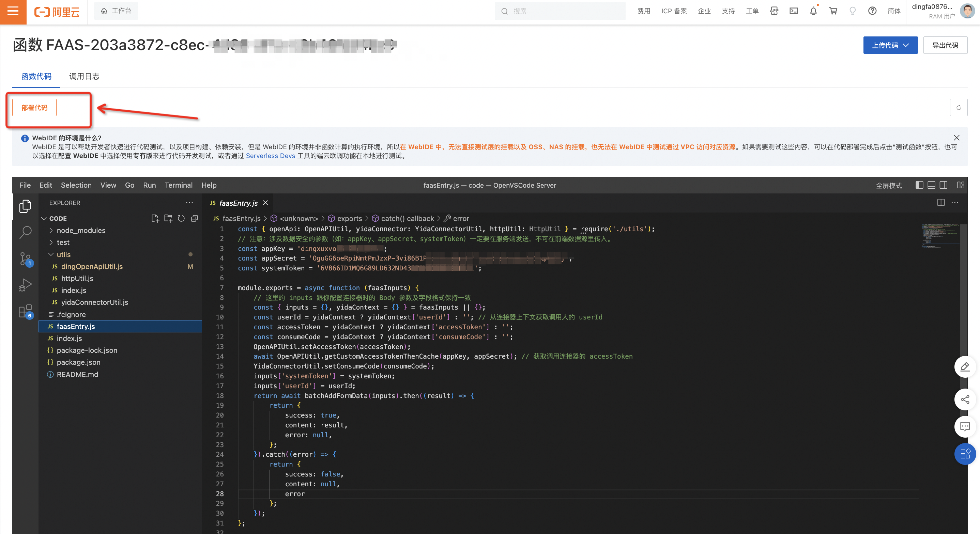Image resolution: width=980 pixels, height=534 pixels.
Task: Open the Search view in activity bar
Action: point(25,232)
